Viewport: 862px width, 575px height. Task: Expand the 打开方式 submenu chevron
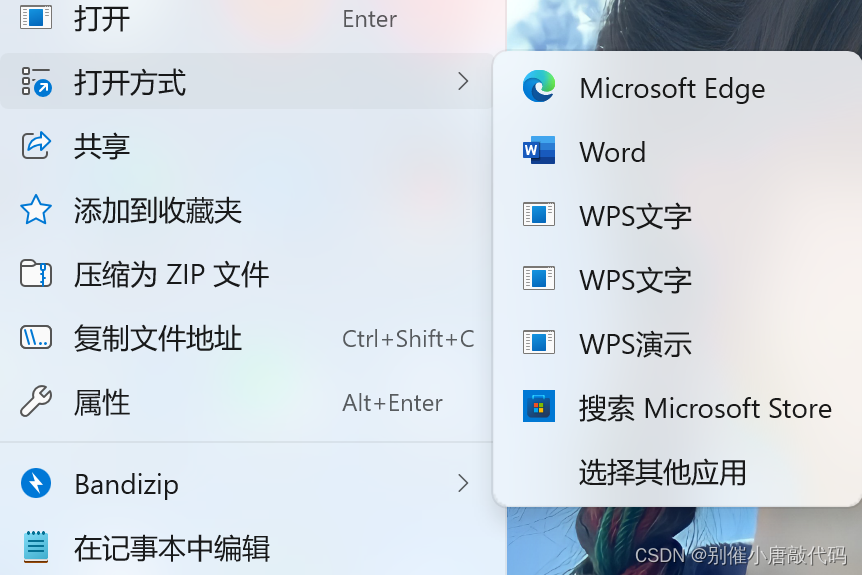click(463, 81)
